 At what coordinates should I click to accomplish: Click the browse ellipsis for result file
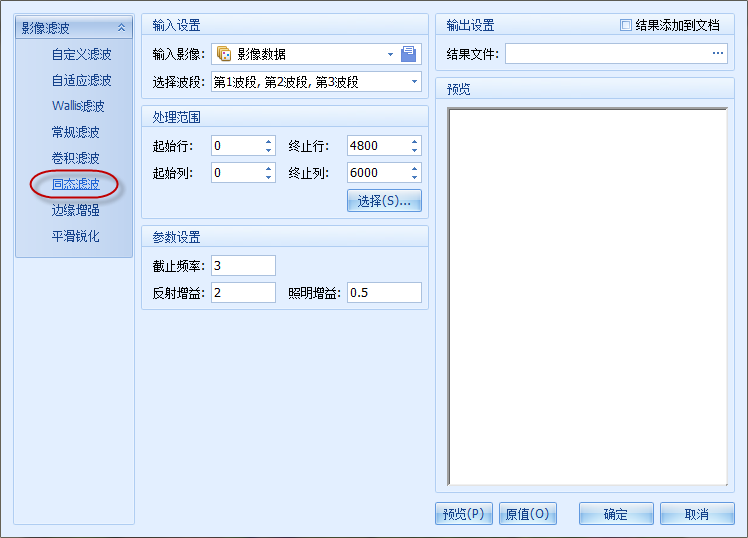pyautogui.click(x=717, y=54)
